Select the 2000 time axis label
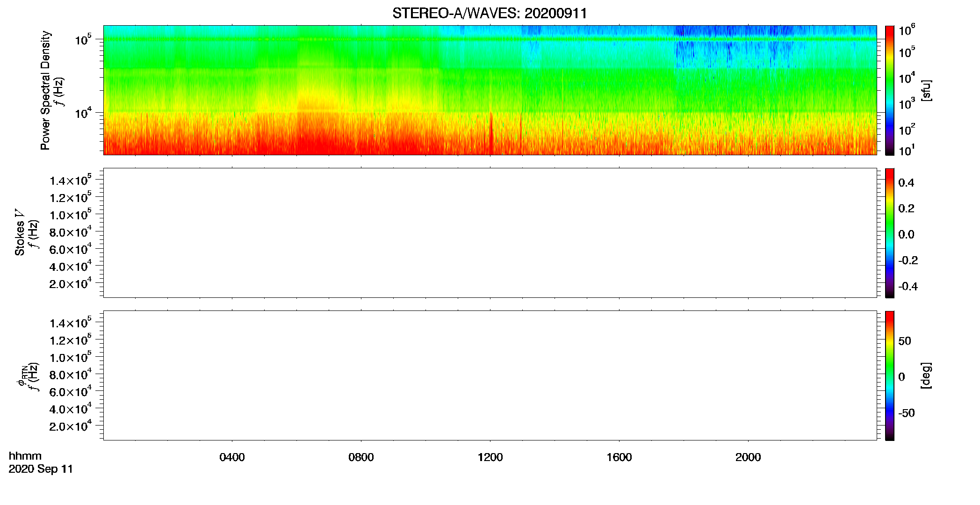Image resolution: width=980 pixels, height=505 pixels. point(748,457)
